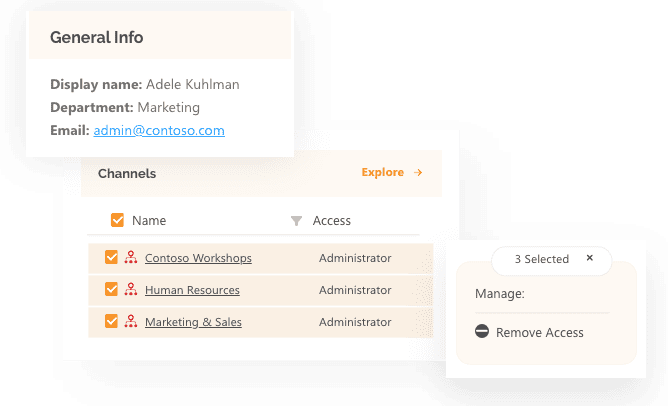668x406 pixels.
Task: Uncheck the Contoso Workshops checkbox
Action: tap(111, 258)
